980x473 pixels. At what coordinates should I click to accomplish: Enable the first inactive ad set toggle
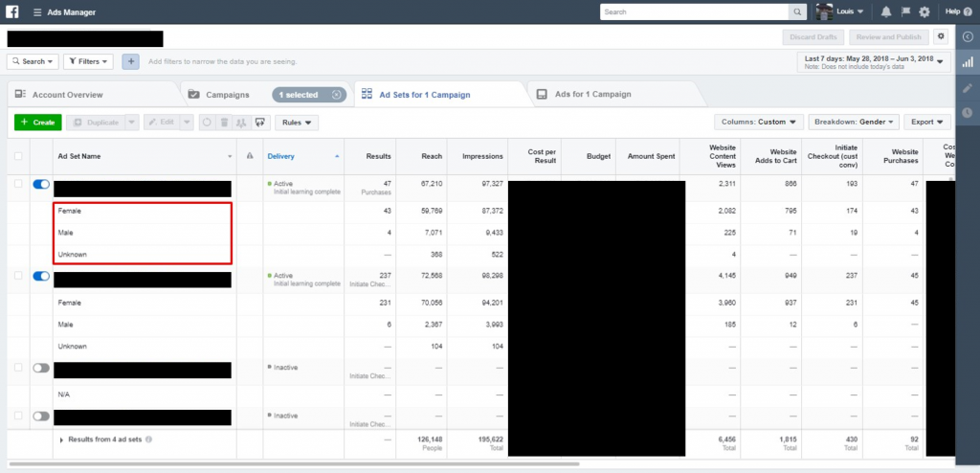tap(41, 368)
